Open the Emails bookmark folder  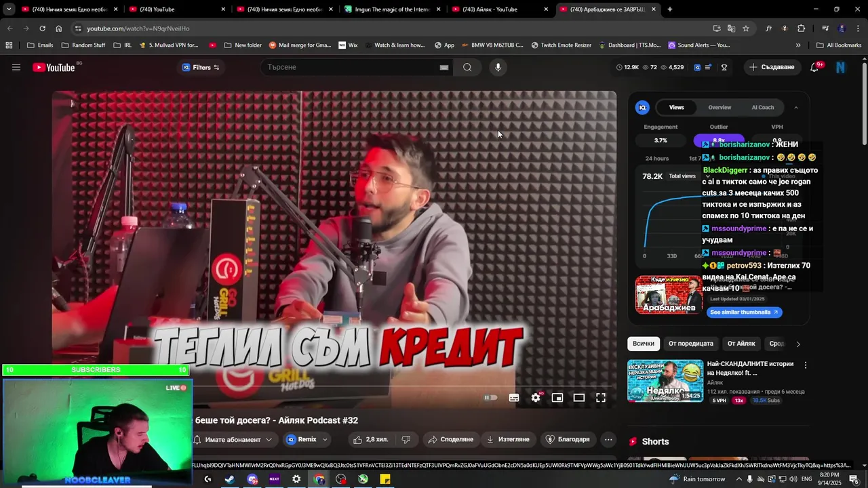point(40,45)
